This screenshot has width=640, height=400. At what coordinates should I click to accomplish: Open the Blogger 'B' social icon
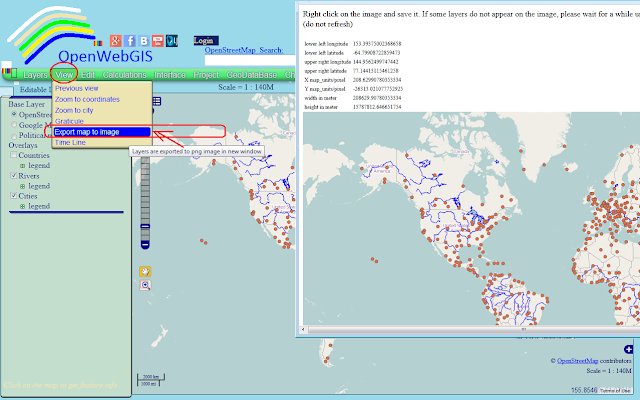tap(144, 41)
